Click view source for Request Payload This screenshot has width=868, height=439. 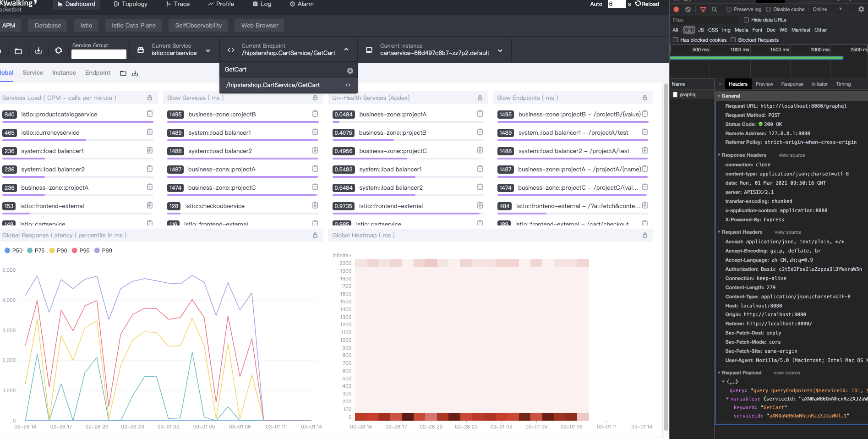click(x=787, y=373)
